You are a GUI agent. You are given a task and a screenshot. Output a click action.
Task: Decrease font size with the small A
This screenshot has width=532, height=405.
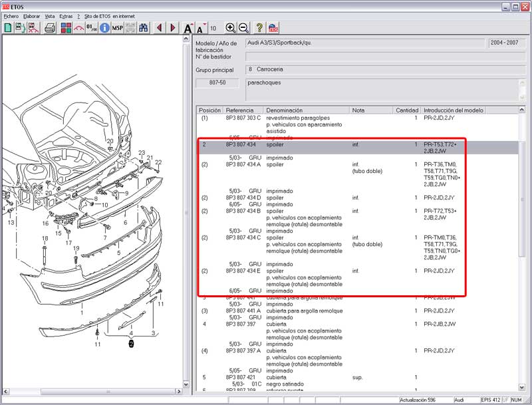[201, 29]
